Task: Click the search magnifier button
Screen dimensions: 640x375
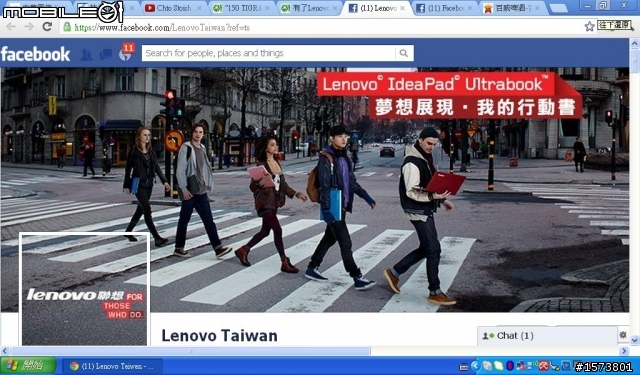Action: (404, 53)
